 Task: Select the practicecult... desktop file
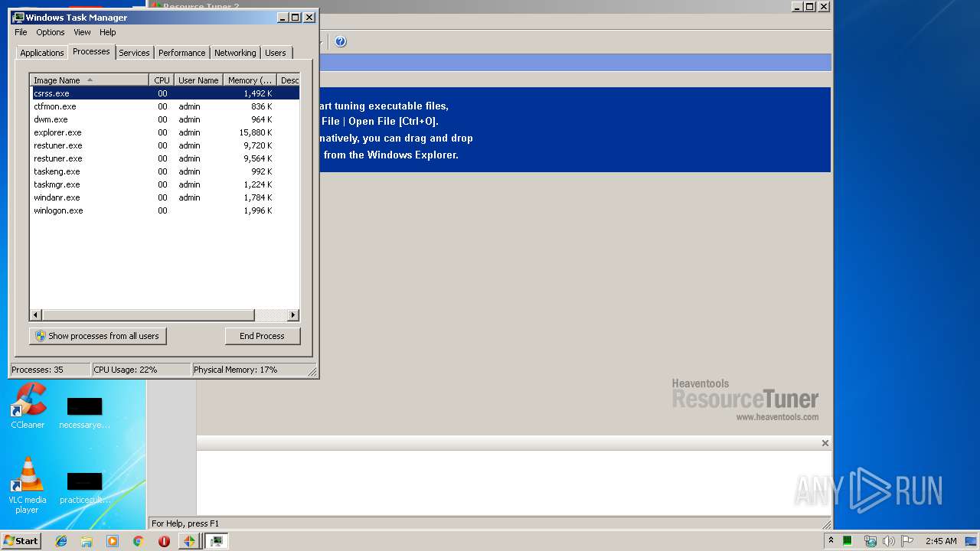pos(84,488)
